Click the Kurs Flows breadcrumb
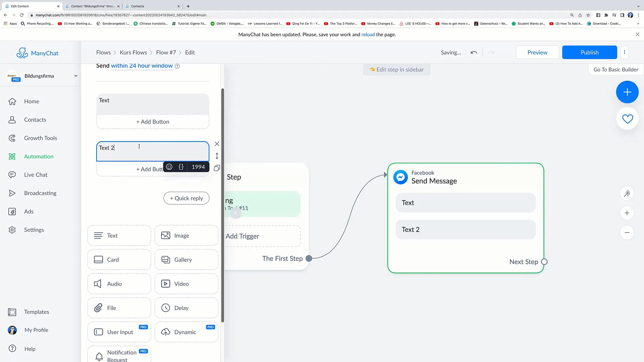This screenshot has height=362, width=644. 133,53
